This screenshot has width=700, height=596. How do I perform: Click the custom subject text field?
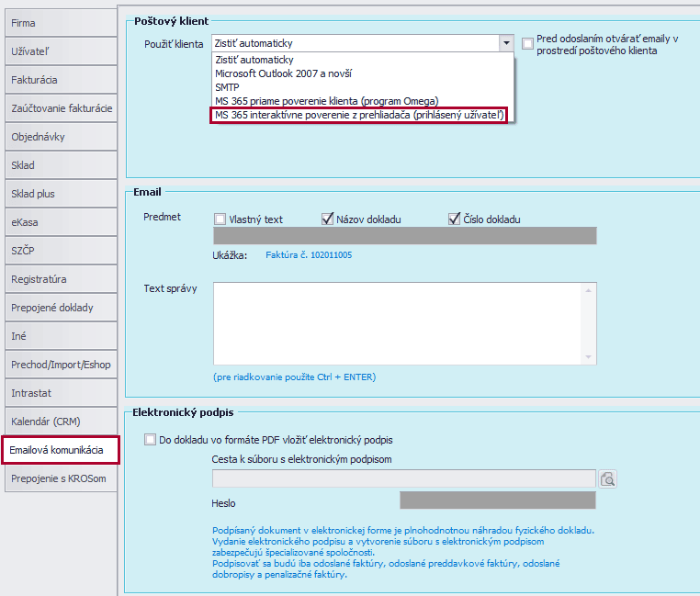pyautogui.click(x=405, y=236)
